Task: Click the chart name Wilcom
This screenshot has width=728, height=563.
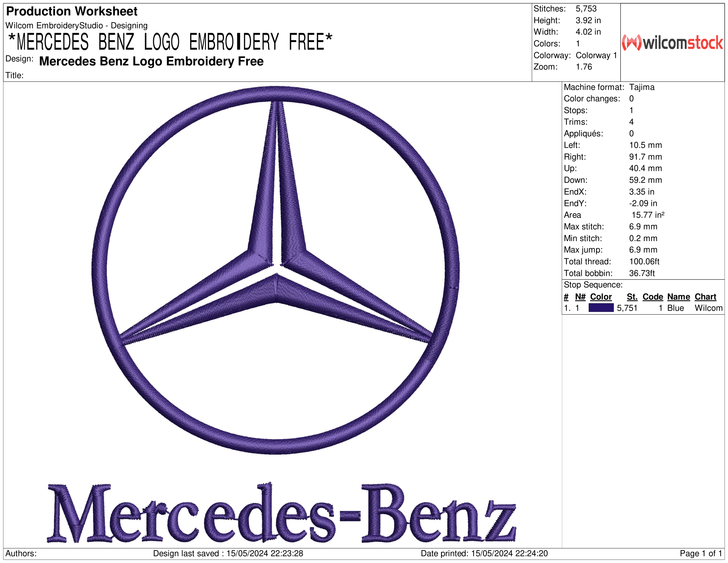Action: [708, 308]
